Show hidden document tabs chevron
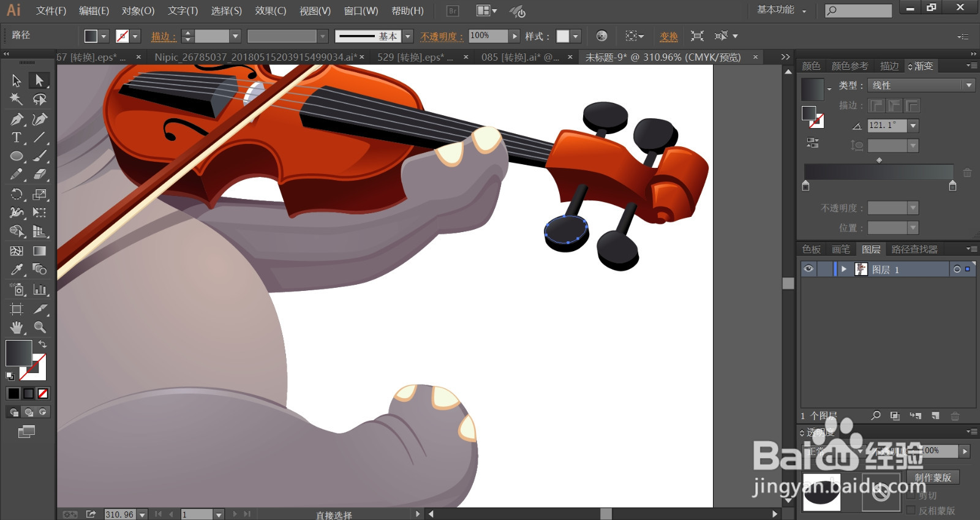 (x=785, y=57)
